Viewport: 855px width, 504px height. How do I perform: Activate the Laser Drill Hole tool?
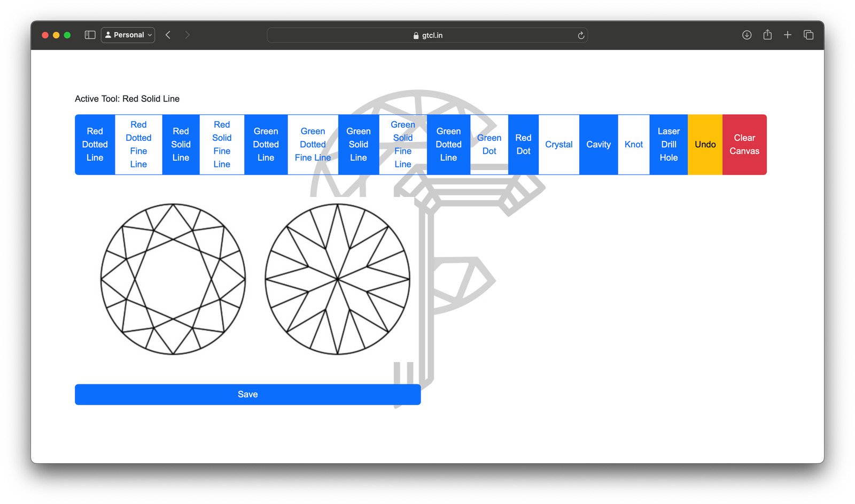coord(669,145)
